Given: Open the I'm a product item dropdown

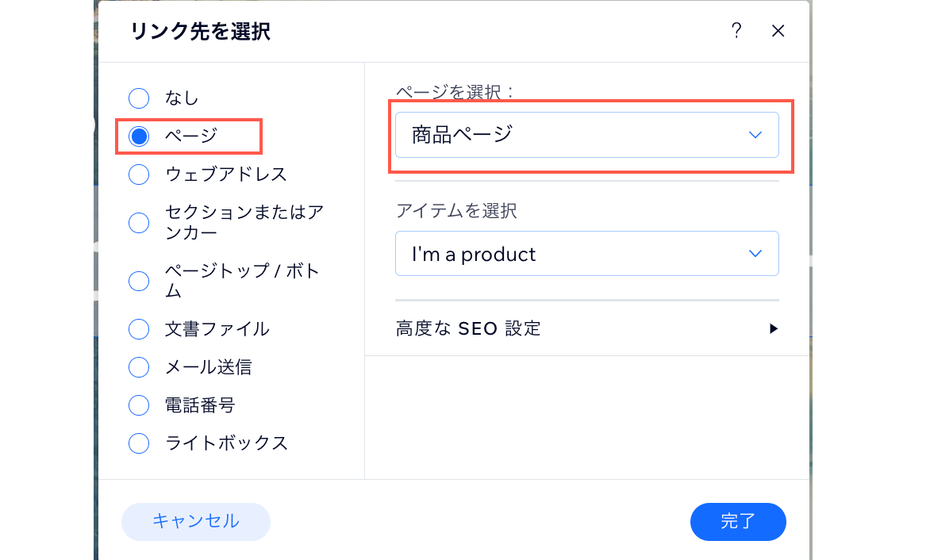Looking at the screenshot, I should coord(587,253).
